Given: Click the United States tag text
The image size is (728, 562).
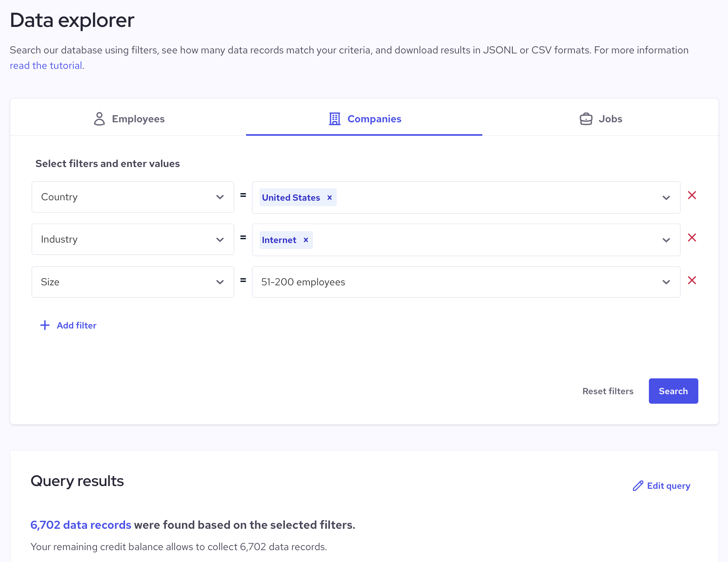Looking at the screenshot, I should point(291,197).
